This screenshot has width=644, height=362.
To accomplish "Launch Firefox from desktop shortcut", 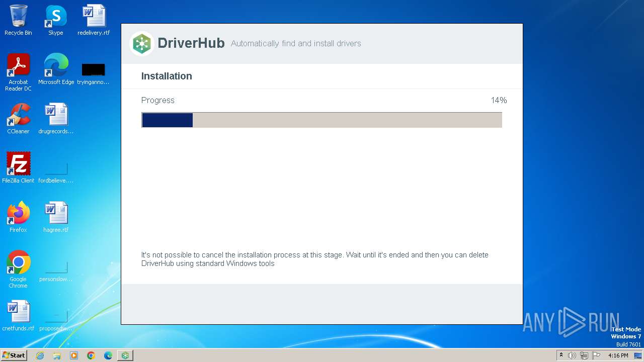I will [18, 217].
